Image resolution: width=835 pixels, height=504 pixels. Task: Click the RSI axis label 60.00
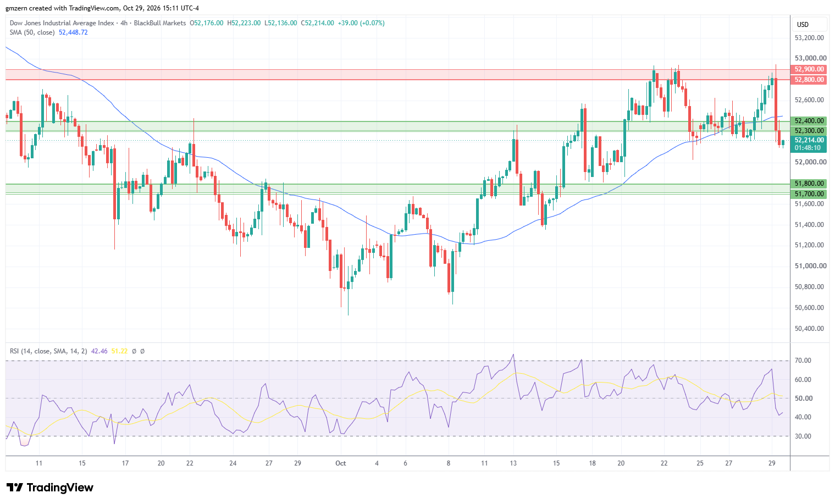pos(803,380)
